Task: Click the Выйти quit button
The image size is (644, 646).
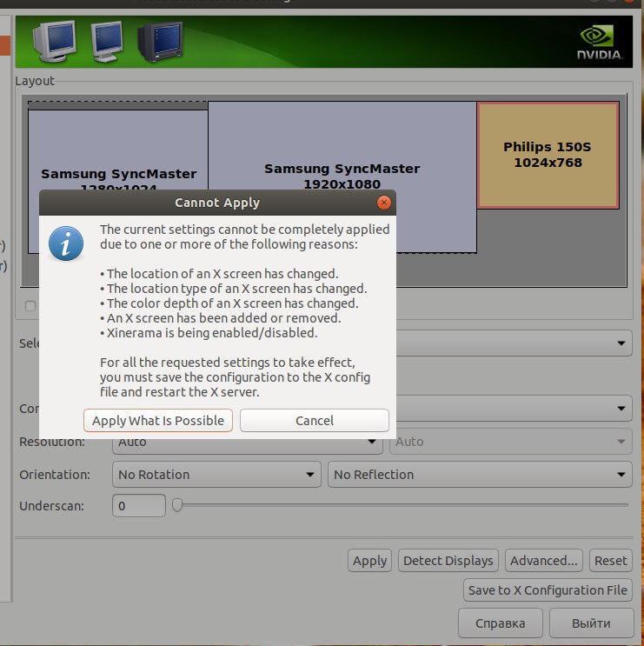Action: (591, 623)
